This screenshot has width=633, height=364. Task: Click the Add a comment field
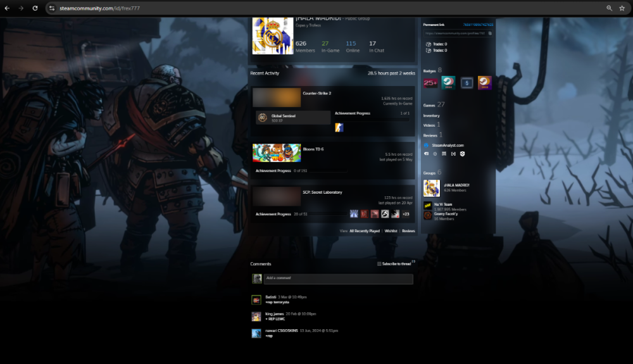pyautogui.click(x=338, y=279)
